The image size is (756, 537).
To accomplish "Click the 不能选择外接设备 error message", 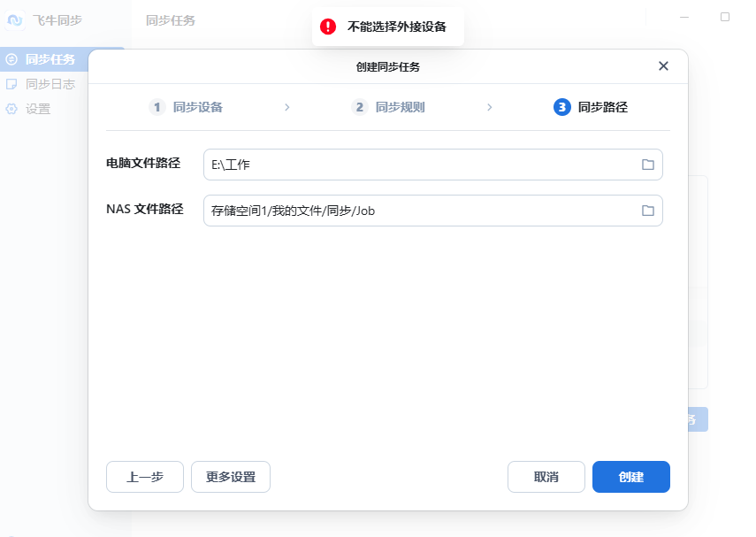I will pos(397,27).
